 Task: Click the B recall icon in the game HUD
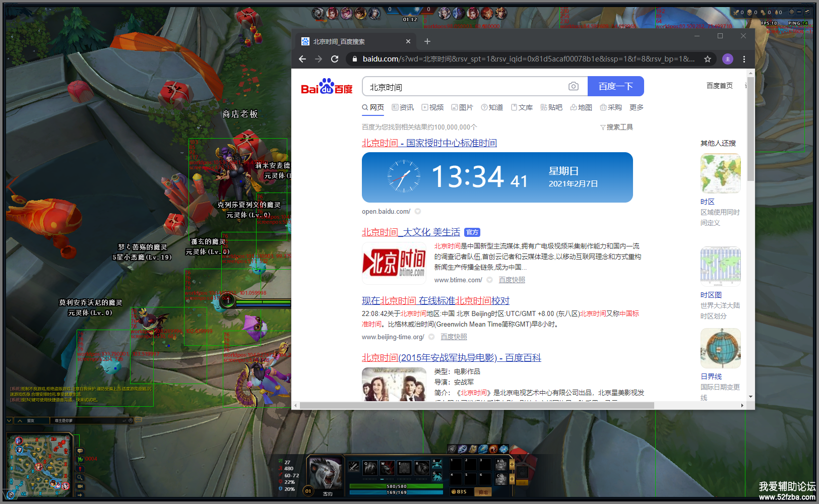(x=437, y=464)
